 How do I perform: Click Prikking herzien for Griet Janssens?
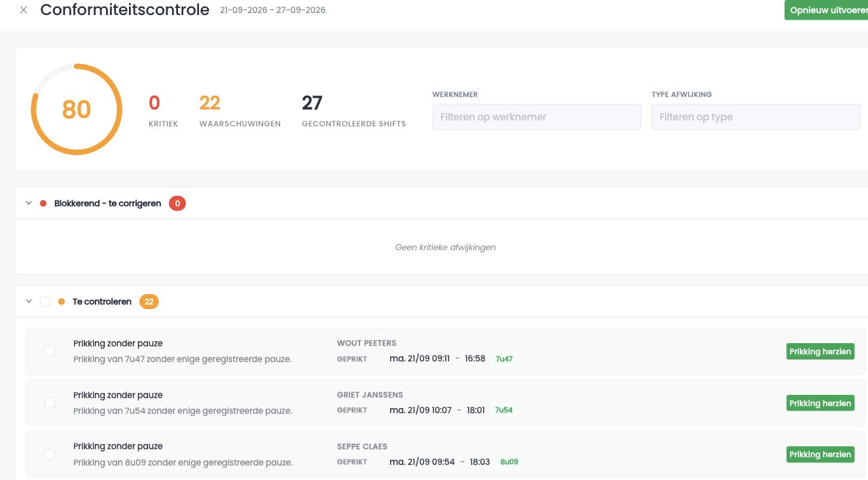pyautogui.click(x=820, y=403)
